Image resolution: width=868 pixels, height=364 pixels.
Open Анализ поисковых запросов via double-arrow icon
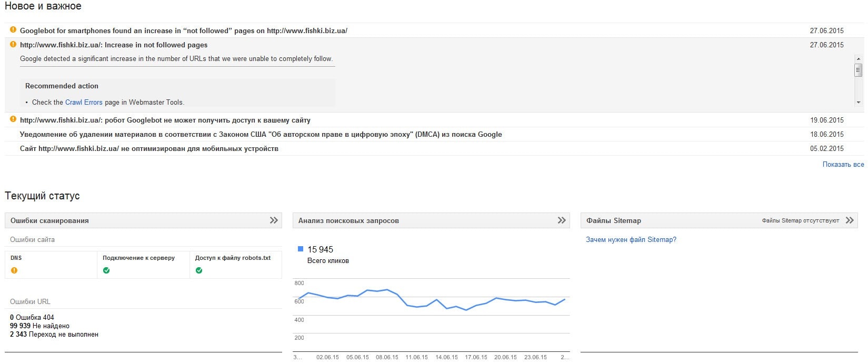point(562,220)
